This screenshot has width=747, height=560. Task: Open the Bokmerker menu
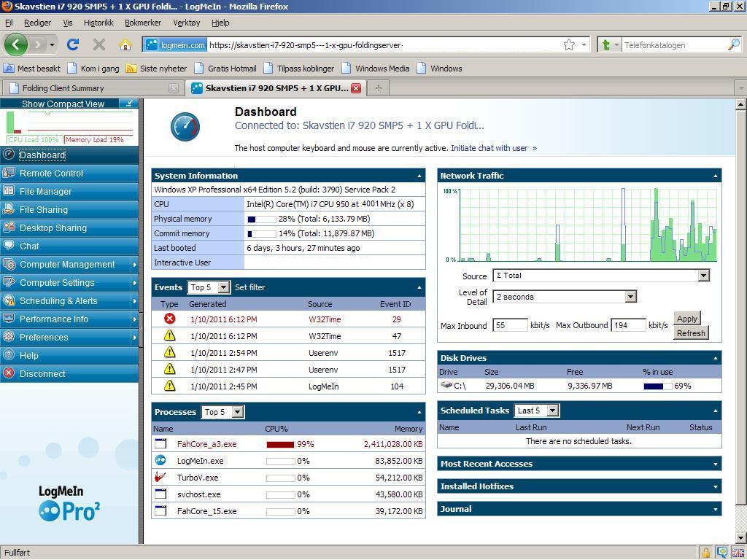143,23
